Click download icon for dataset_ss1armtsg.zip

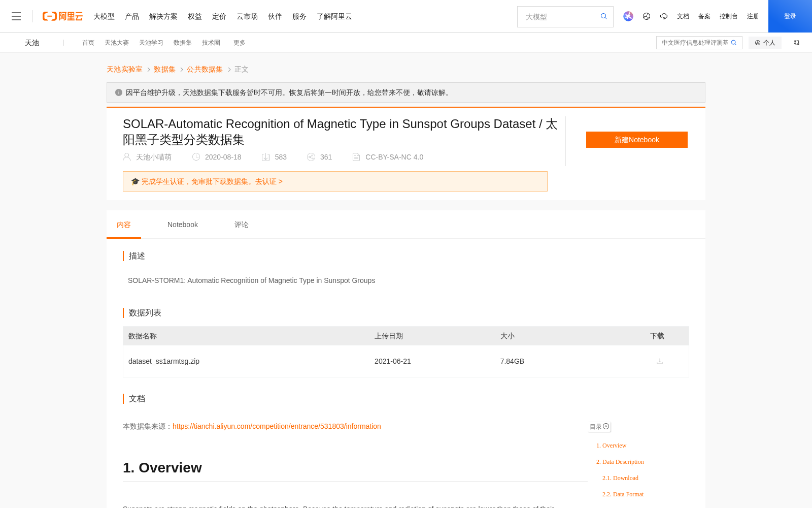coord(660,361)
